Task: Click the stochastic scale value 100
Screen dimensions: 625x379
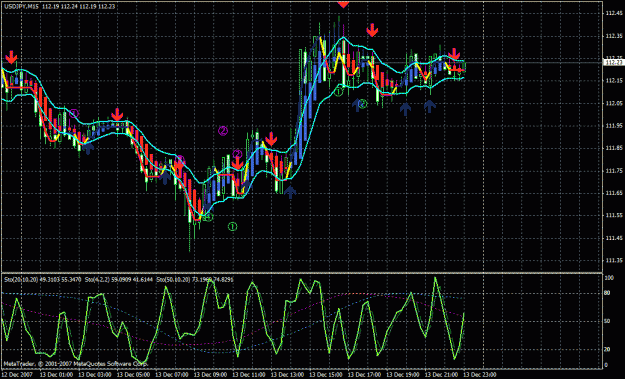Action: tap(609, 278)
